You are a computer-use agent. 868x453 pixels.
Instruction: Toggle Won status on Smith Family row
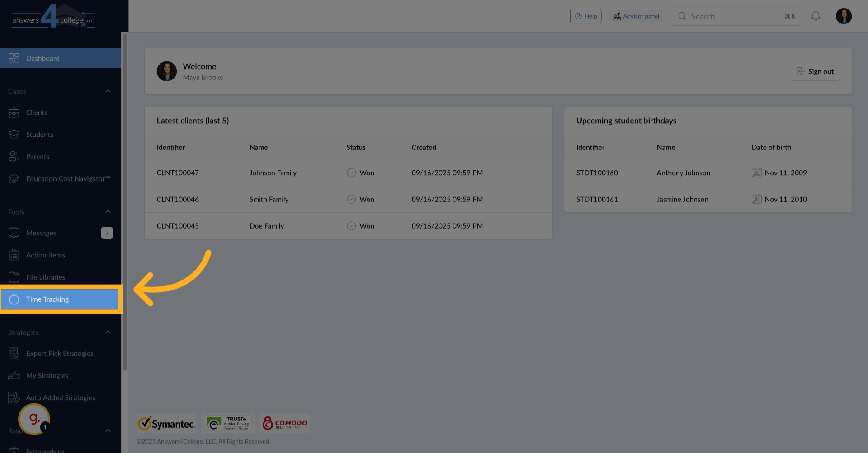[x=351, y=199]
